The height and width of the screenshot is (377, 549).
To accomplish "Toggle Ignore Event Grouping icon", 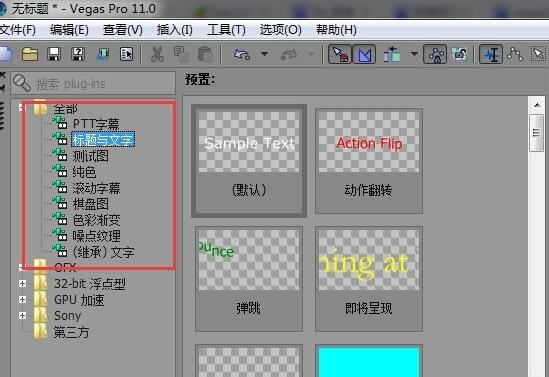I will [x=460, y=54].
